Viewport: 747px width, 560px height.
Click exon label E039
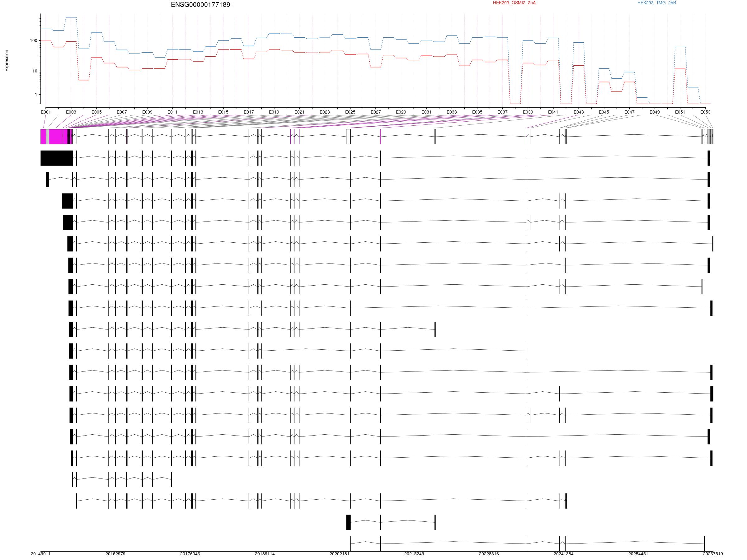tap(528, 112)
